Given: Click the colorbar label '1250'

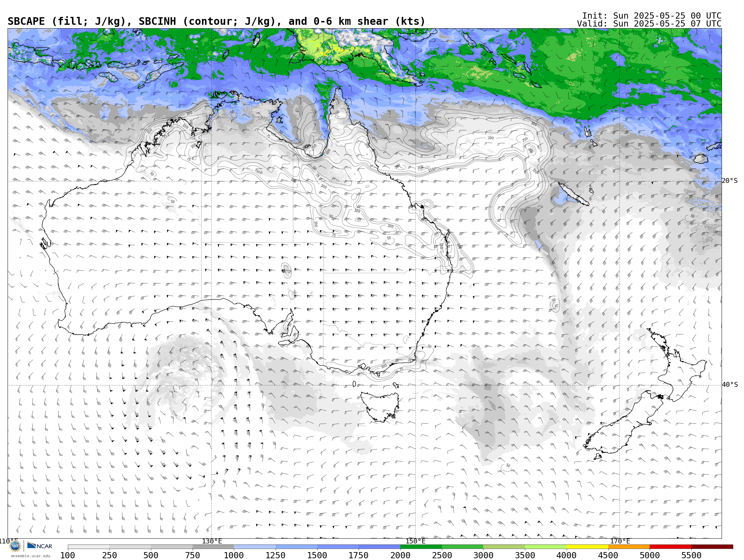Looking at the screenshot, I should 276,556.
